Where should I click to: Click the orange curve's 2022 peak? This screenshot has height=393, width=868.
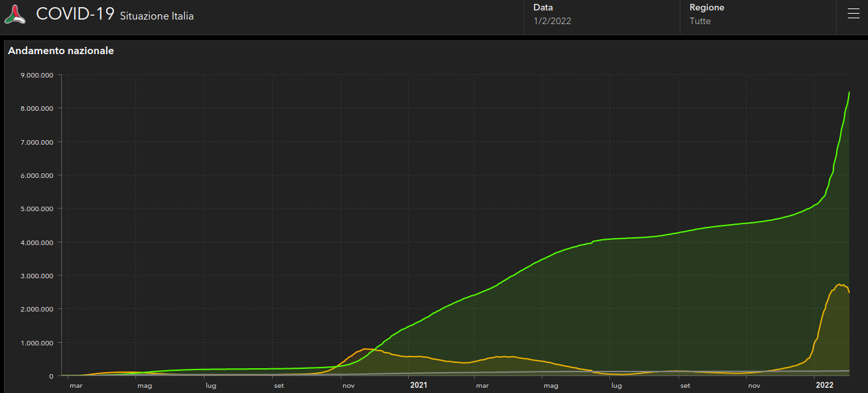point(839,284)
